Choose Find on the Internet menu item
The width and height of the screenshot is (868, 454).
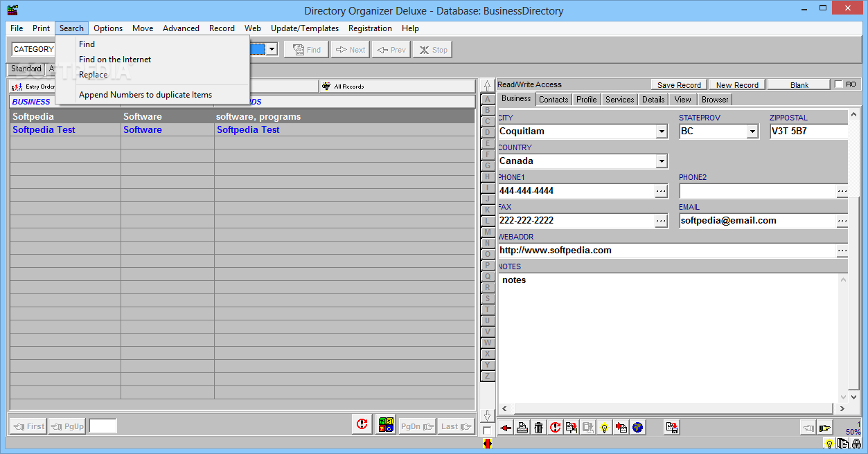click(x=115, y=60)
